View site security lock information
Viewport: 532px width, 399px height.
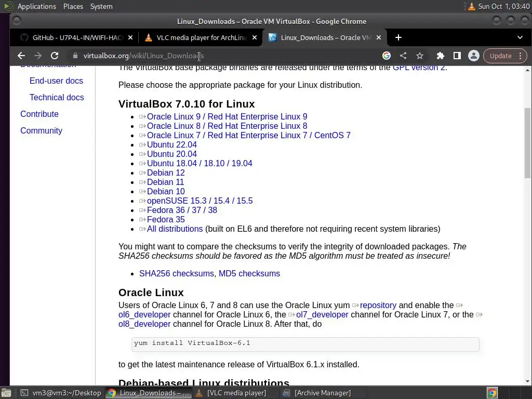point(75,56)
